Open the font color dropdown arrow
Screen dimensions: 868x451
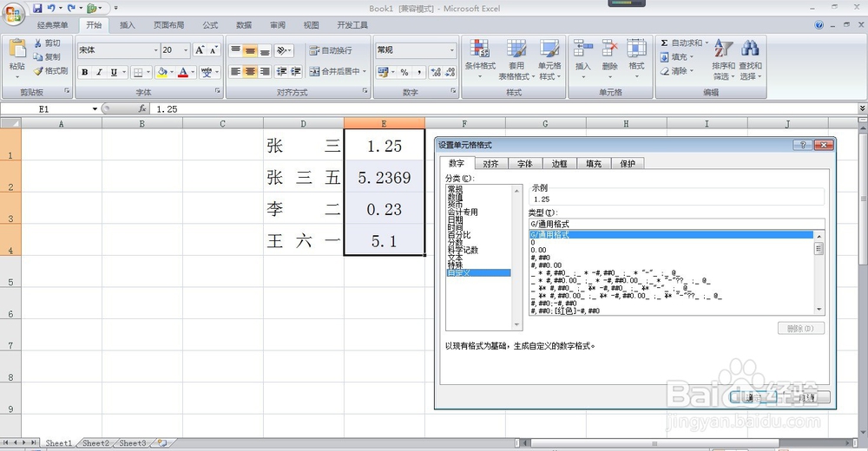(x=193, y=72)
